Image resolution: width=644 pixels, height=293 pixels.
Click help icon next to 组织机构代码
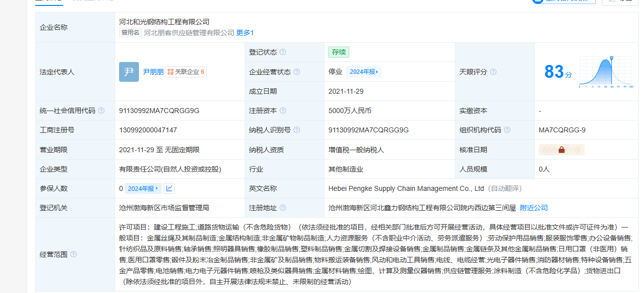tap(507, 130)
